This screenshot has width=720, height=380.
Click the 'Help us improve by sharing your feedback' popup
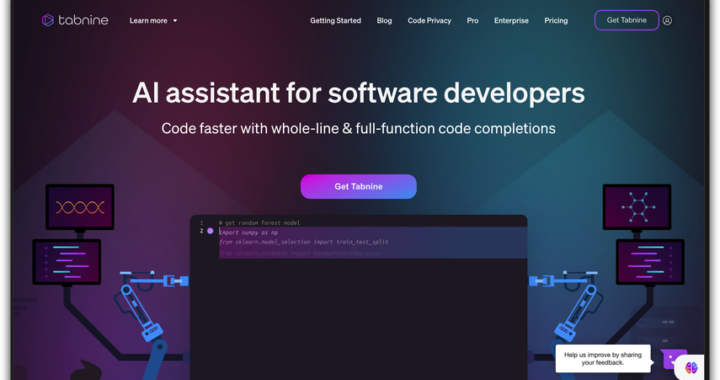pyautogui.click(x=603, y=358)
